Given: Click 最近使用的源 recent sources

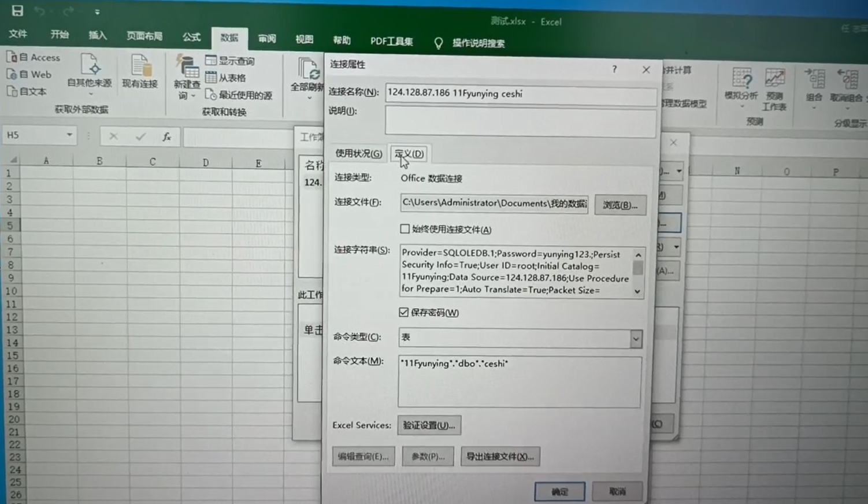Looking at the screenshot, I should [x=239, y=95].
